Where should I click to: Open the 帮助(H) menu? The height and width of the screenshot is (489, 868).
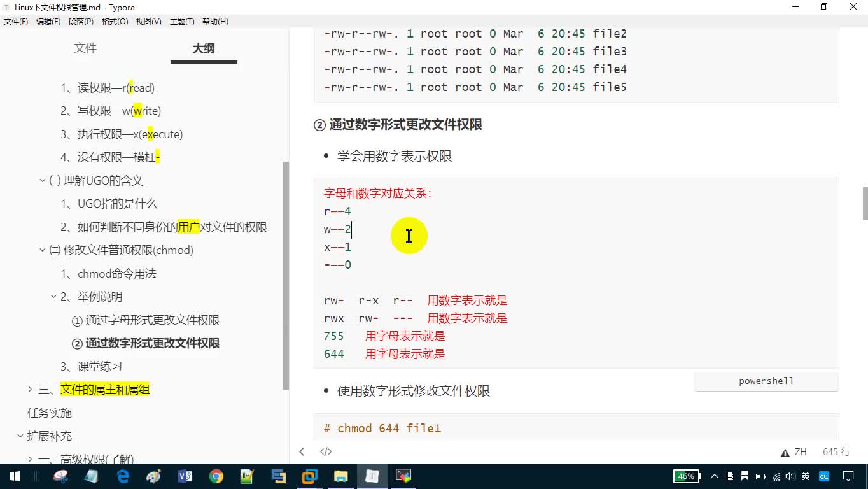tap(215, 21)
